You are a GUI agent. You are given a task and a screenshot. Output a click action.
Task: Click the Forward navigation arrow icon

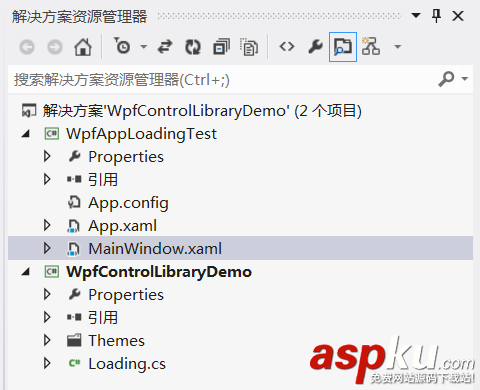pos(55,47)
